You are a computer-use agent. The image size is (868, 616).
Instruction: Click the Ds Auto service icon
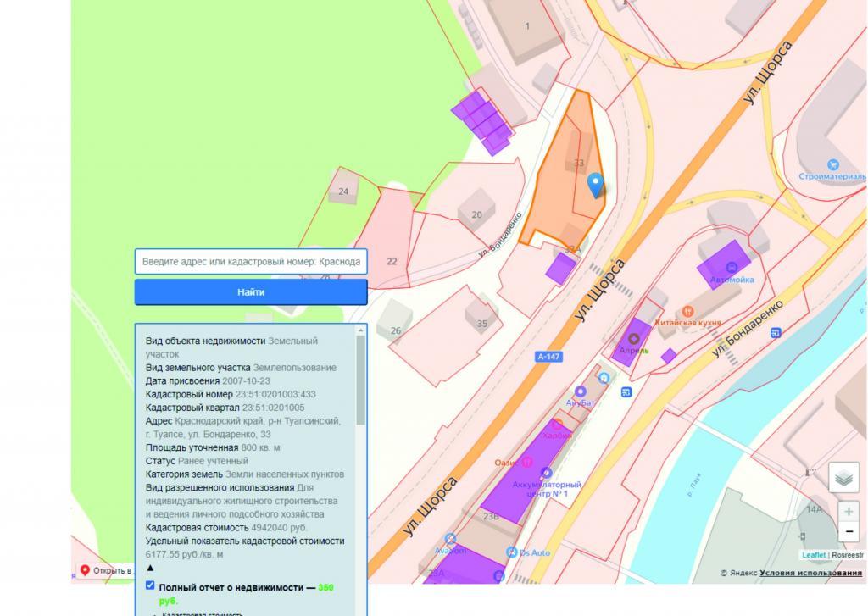(512, 552)
